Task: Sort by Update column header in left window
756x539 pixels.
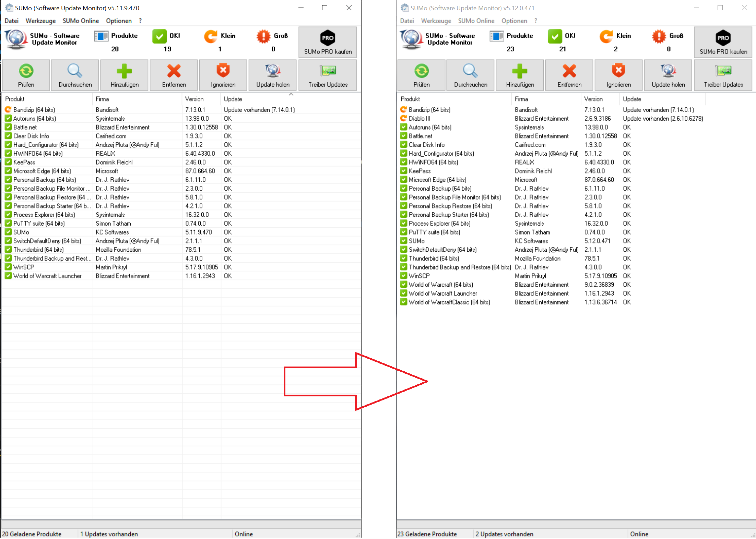Action: (x=233, y=99)
